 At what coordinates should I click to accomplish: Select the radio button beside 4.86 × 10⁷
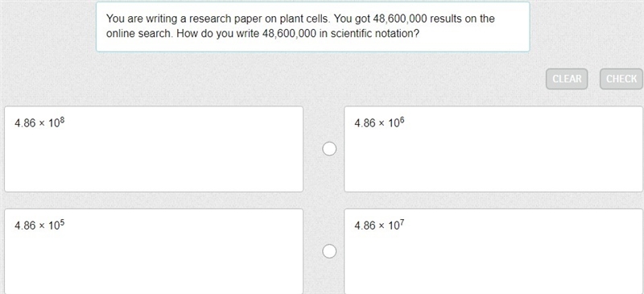pyautogui.click(x=329, y=251)
